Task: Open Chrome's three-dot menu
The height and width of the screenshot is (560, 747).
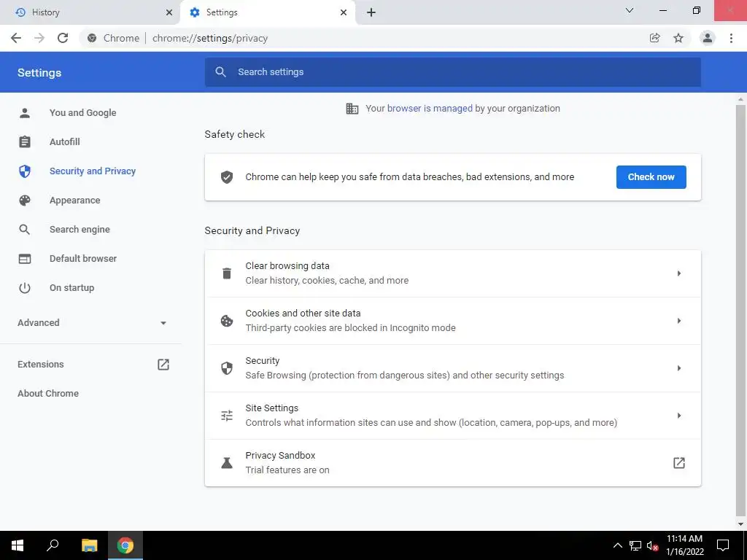Action: click(x=731, y=38)
